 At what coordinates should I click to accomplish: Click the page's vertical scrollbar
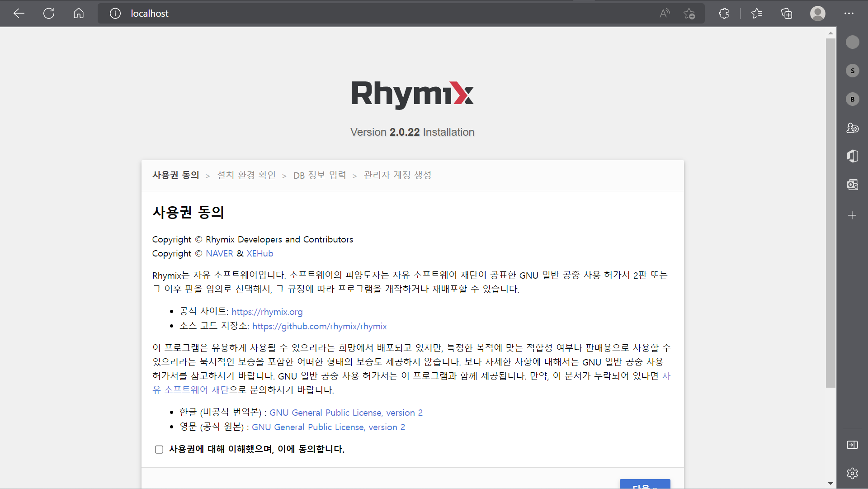coord(830,213)
